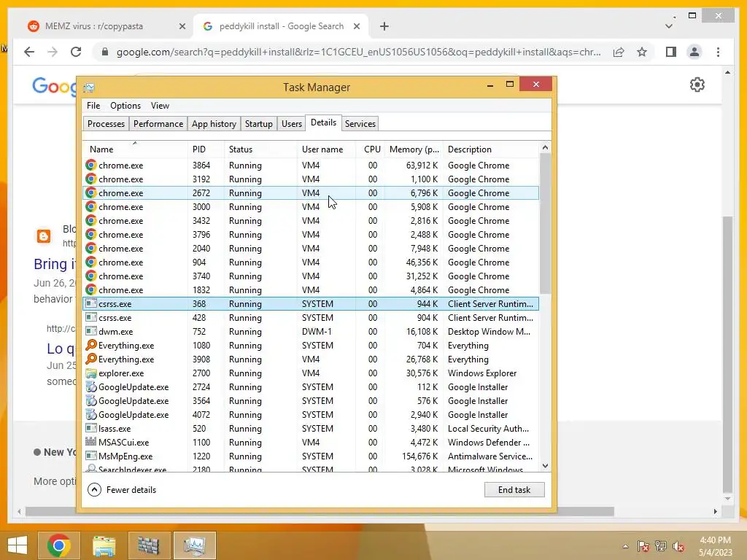Open Chrome side panel icon

[671, 52]
